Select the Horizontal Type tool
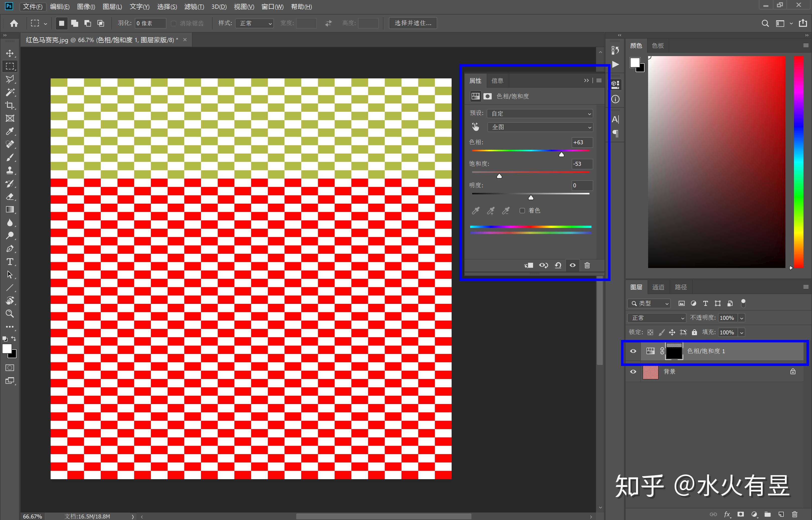812x520 pixels. click(x=10, y=262)
